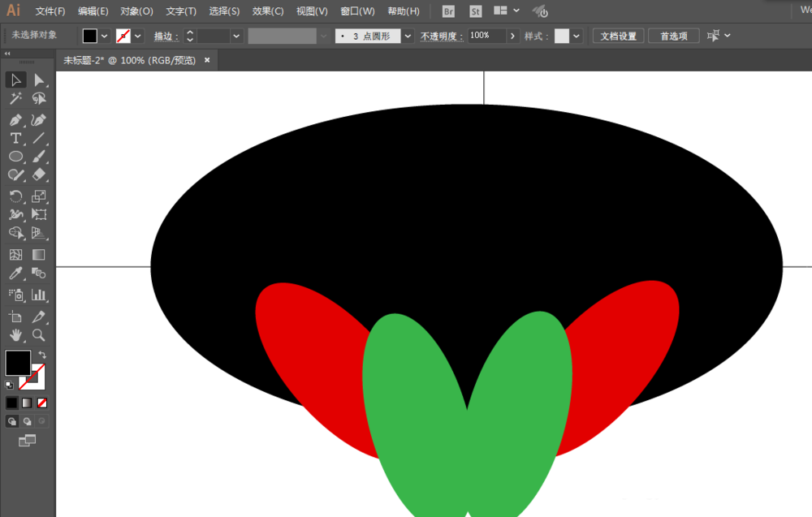Screen dimensions: 812x517
Task: Select the Lasso tool
Action: 39,98
